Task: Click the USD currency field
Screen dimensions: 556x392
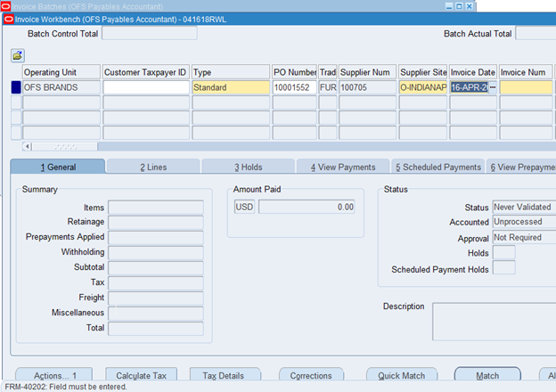Action: 244,207
